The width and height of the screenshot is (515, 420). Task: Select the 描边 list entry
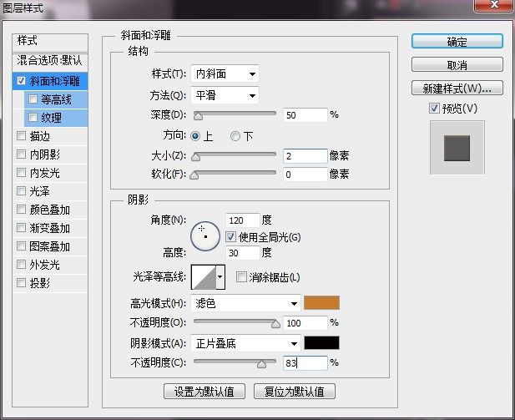[x=50, y=136]
